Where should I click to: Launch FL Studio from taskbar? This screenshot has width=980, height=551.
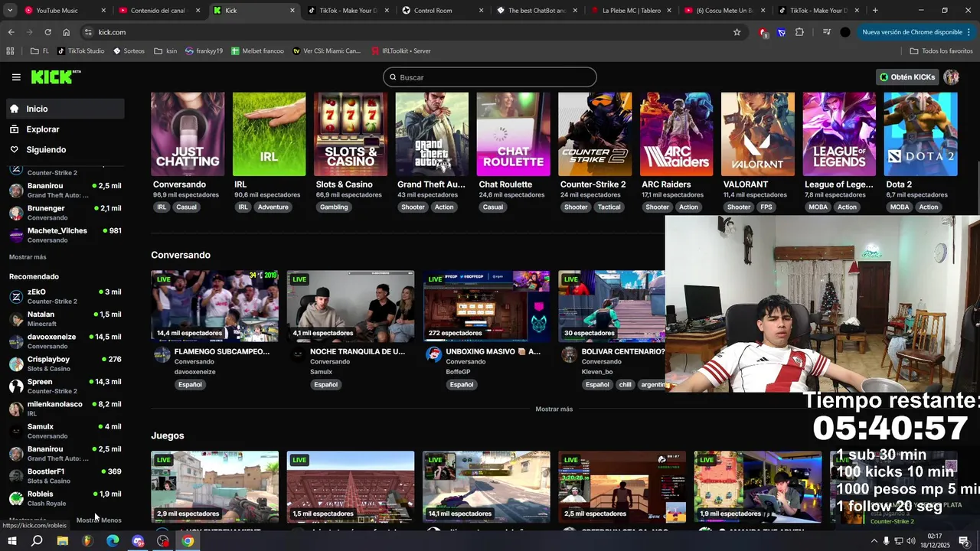click(87, 541)
